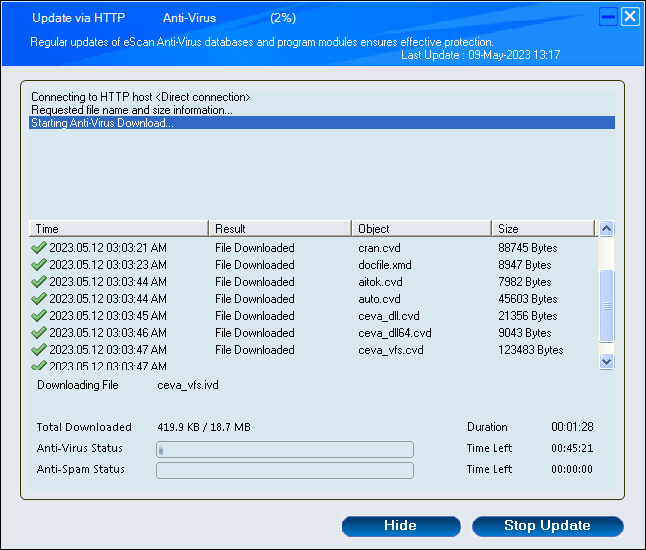Click the green checkmark beside ceva_dll64.cvd row

coord(38,332)
